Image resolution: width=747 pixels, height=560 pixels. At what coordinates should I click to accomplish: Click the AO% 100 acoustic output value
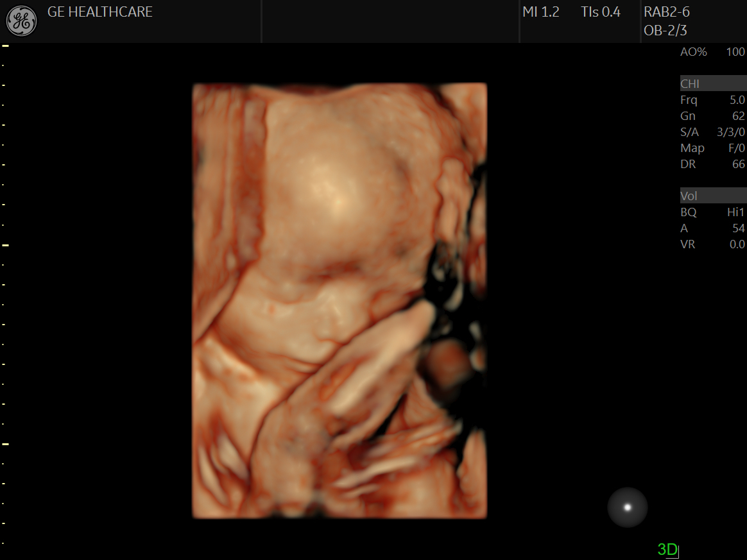[712, 52]
